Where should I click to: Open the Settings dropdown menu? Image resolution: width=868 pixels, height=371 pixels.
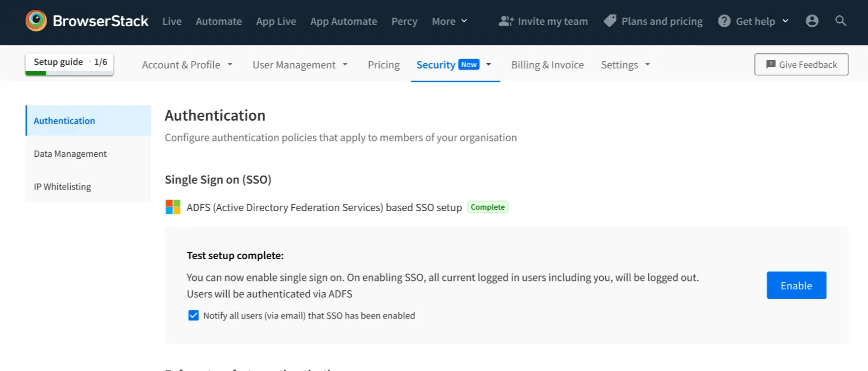(625, 65)
